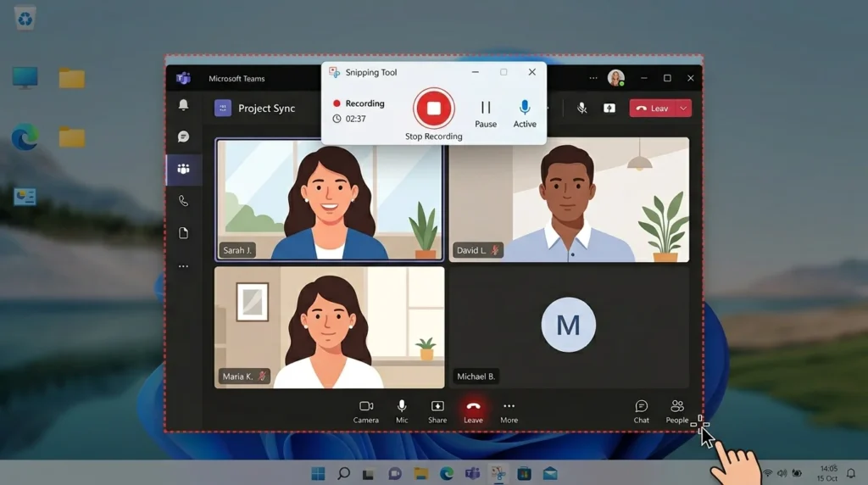This screenshot has width=868, height=485.
Task: Open the More options in meeting bar
Action: 509,410
